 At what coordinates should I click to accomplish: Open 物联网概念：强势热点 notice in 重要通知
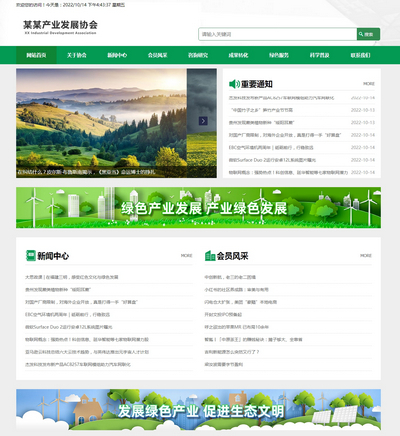[x=288, y=172]
